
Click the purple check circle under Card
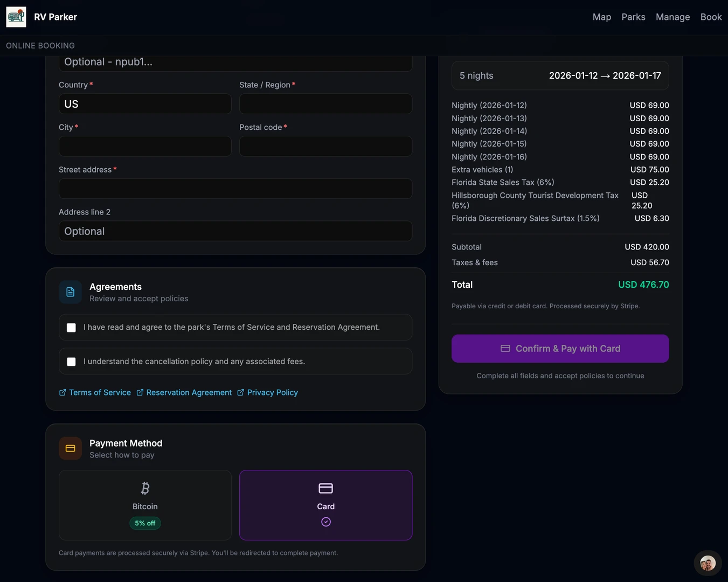(326, 522)
